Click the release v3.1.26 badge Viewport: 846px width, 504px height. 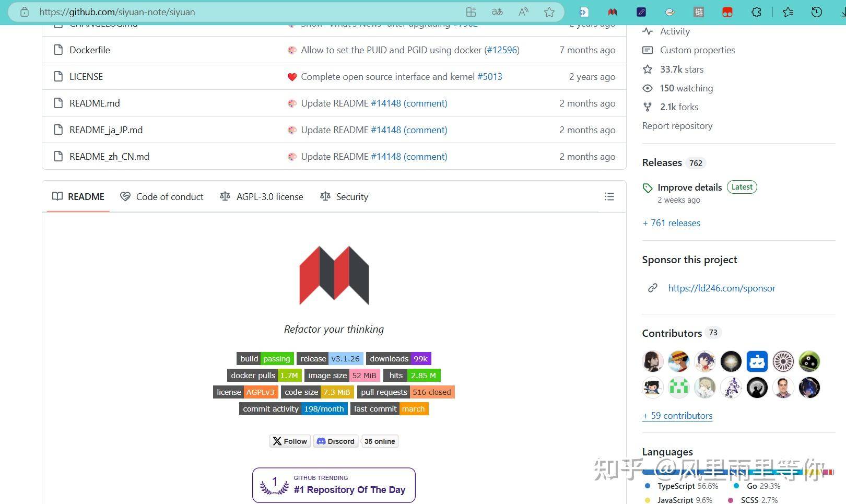[x=330, y=358]
